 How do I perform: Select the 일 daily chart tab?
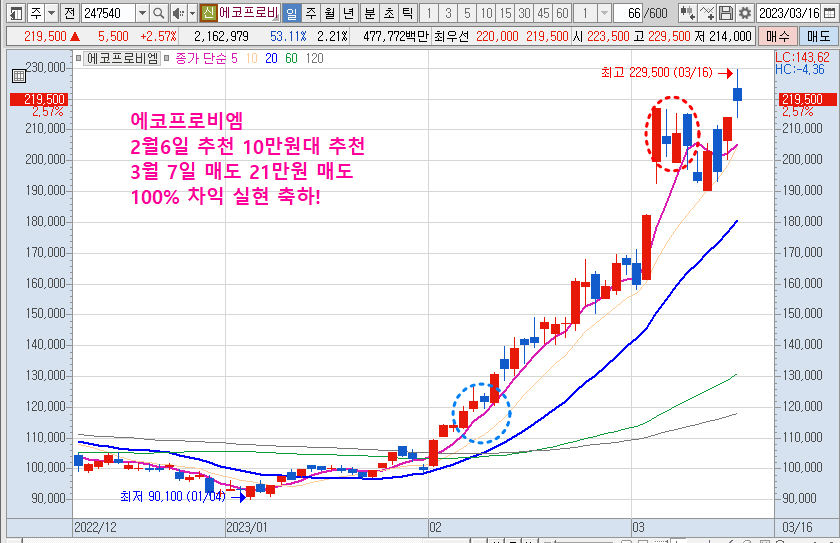(x=291, y=13)
